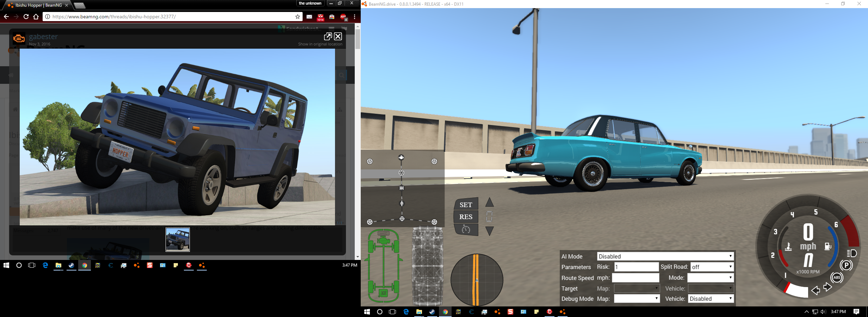Go back in the browser
Screen dimensions: 868x317
[6, 17]
